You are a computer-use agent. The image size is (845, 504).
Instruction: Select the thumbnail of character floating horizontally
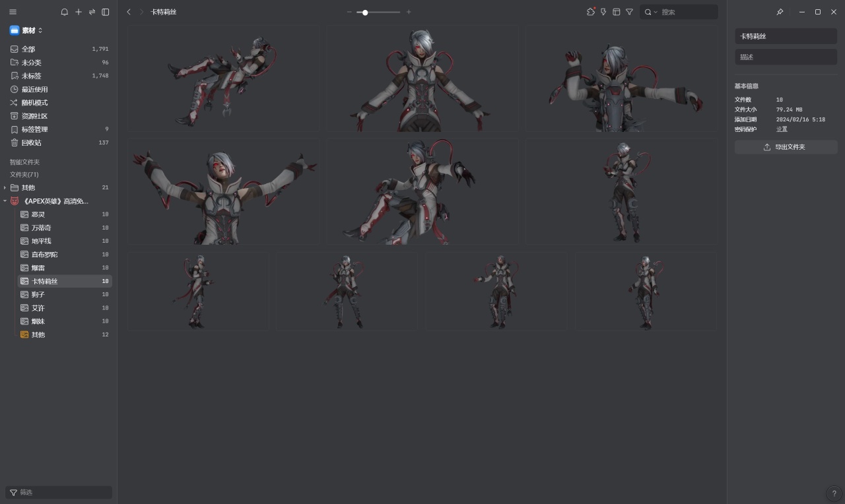pos(224,80)
